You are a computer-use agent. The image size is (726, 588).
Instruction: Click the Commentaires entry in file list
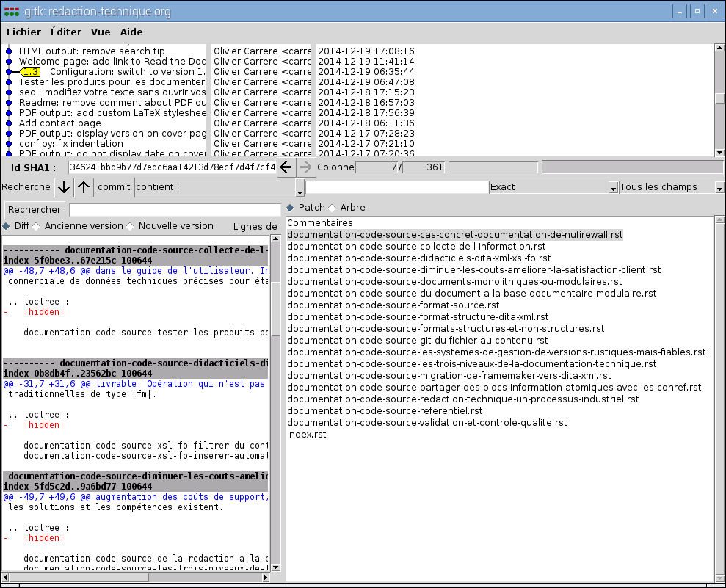point(320,222)
